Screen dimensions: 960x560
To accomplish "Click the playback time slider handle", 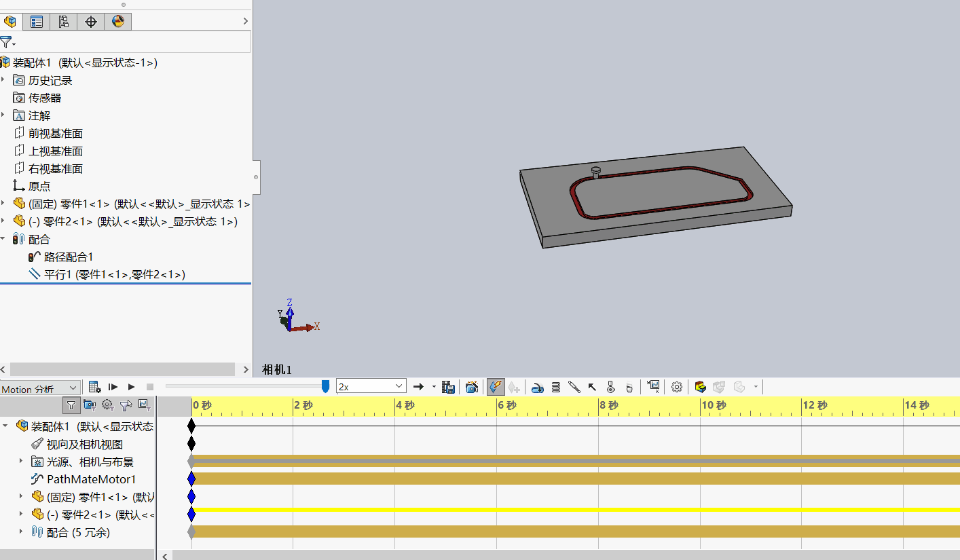I will coord(325,386).
